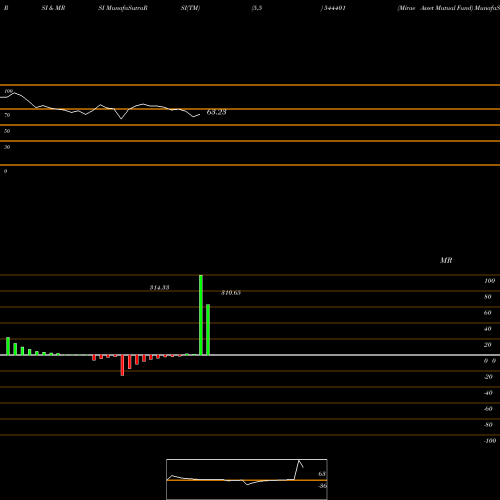This screenshot has width=500, height=500.
Task: Click the white RSI line on upper chart
Action: coord(100,106)
